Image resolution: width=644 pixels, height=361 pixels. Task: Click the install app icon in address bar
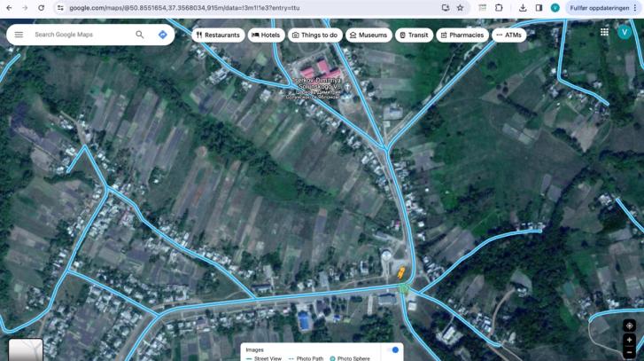point(446,8)
